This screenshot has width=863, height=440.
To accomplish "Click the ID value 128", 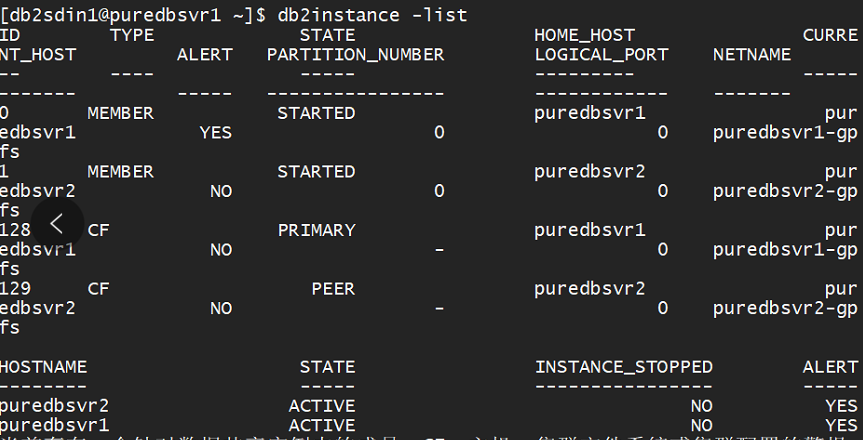I will point(15,230).
